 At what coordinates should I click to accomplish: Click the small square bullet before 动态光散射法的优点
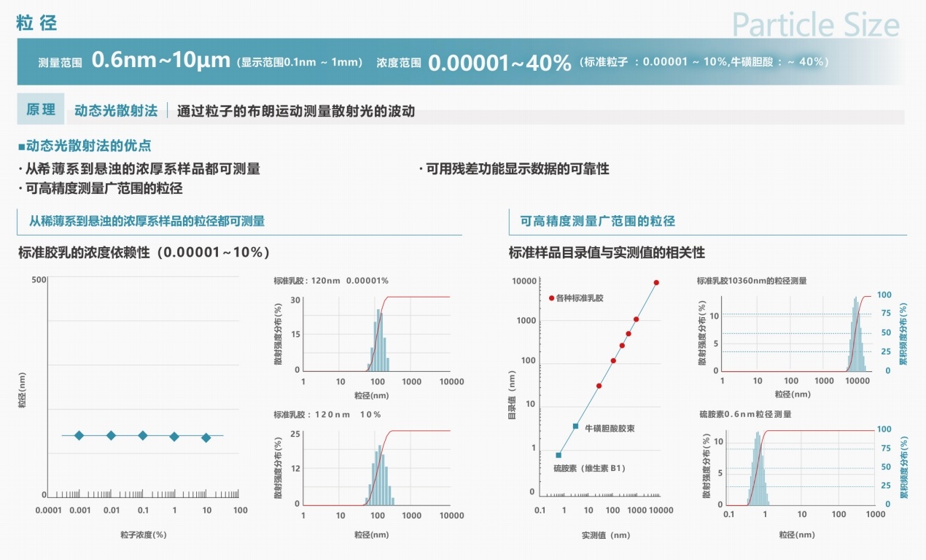pos(21,147)
